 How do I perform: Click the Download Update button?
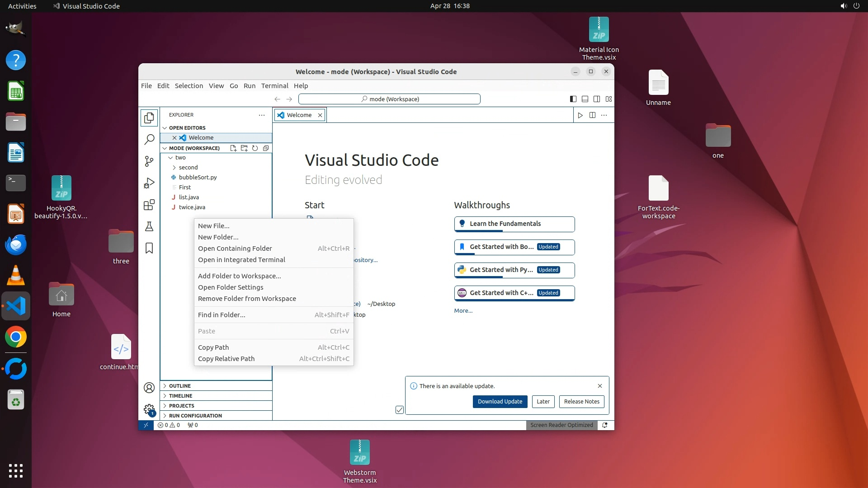click(x=500, y=402)
